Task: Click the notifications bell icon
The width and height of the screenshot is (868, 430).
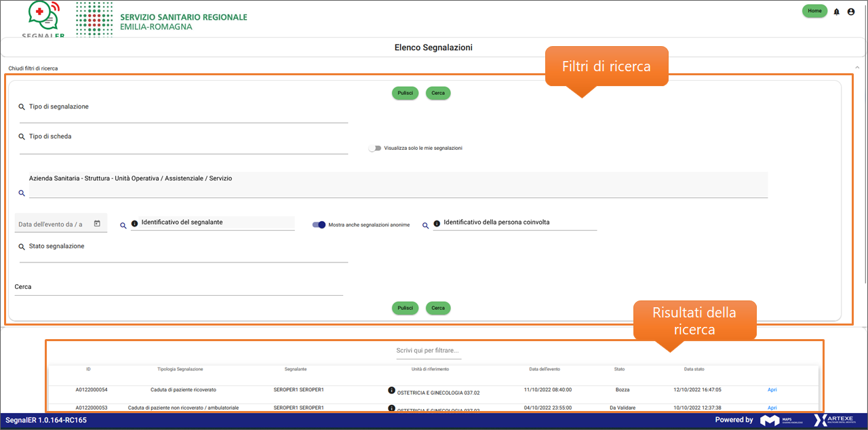Action: tap(836, 12)
